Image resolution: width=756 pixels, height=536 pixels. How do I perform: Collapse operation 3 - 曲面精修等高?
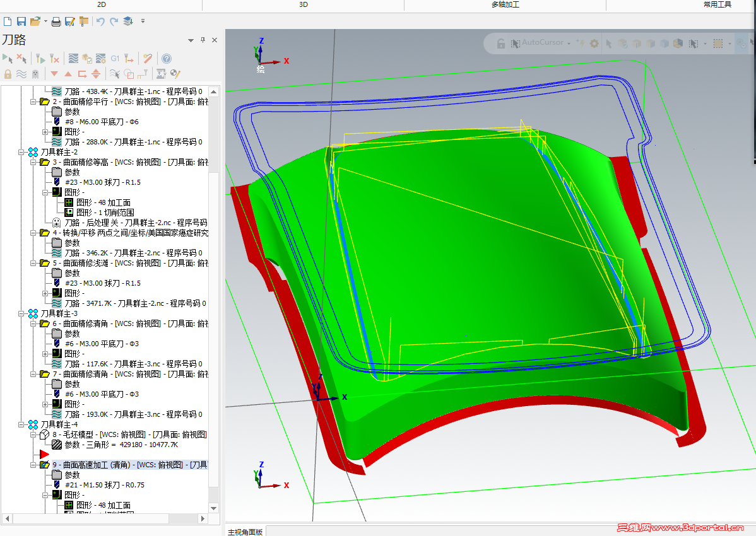(x=33, y=162)
